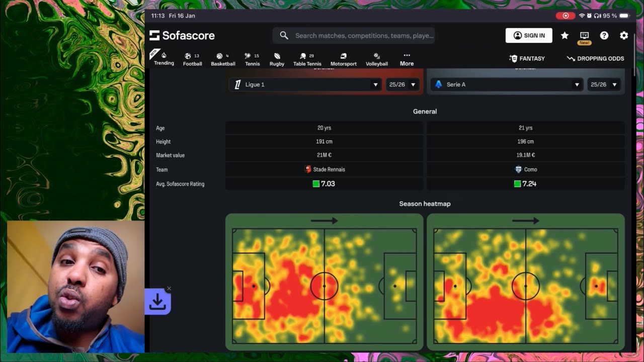This screenshot has width=644, height=362.
Task: Open the TV schedule icon marked New
Action: [584, 37]
